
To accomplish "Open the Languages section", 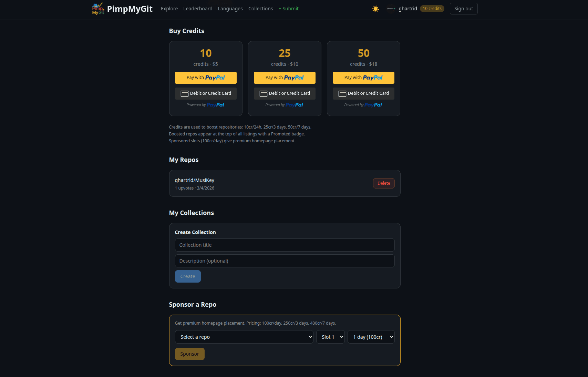I will click(x=230, y=9).
